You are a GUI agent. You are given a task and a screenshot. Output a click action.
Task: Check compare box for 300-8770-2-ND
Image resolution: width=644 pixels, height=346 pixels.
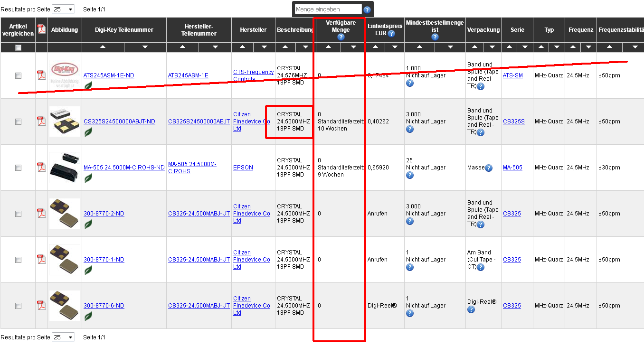(x=18, y=214)
